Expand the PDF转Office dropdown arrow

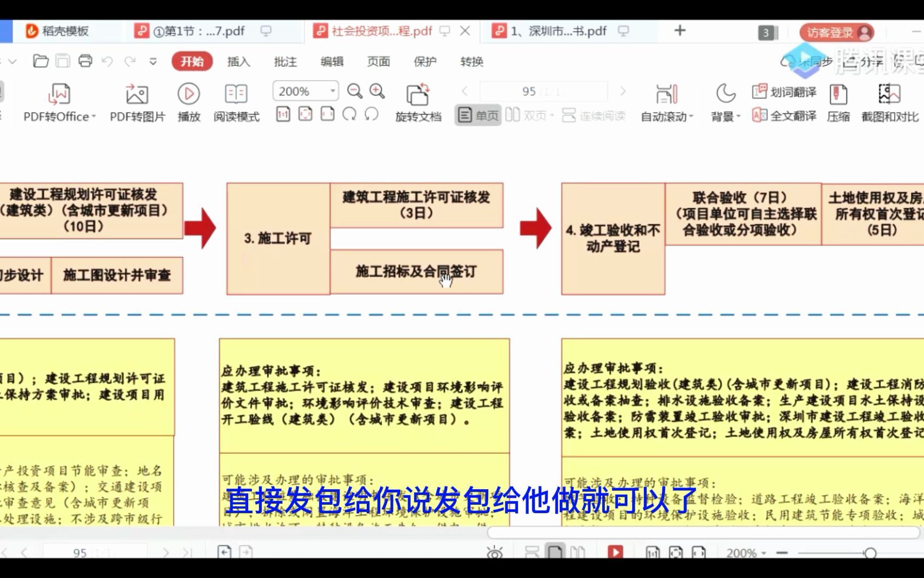point(94,117)
